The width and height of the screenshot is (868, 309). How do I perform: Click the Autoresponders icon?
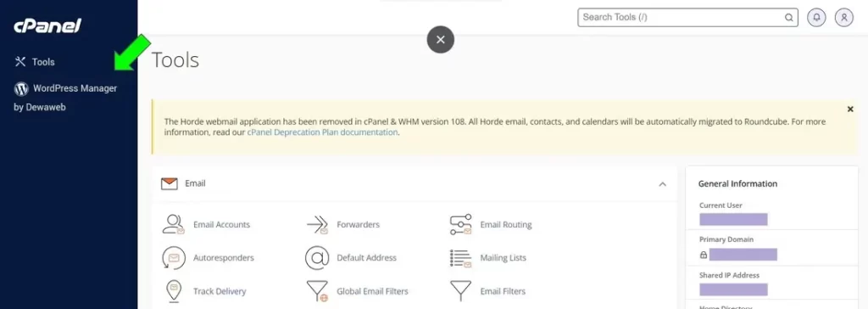(173, 258)
